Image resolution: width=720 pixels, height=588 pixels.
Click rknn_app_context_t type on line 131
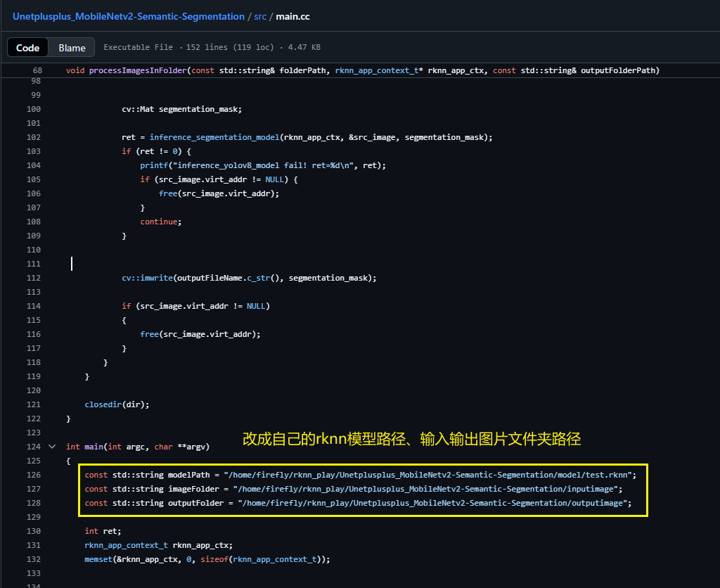[127, 545]
